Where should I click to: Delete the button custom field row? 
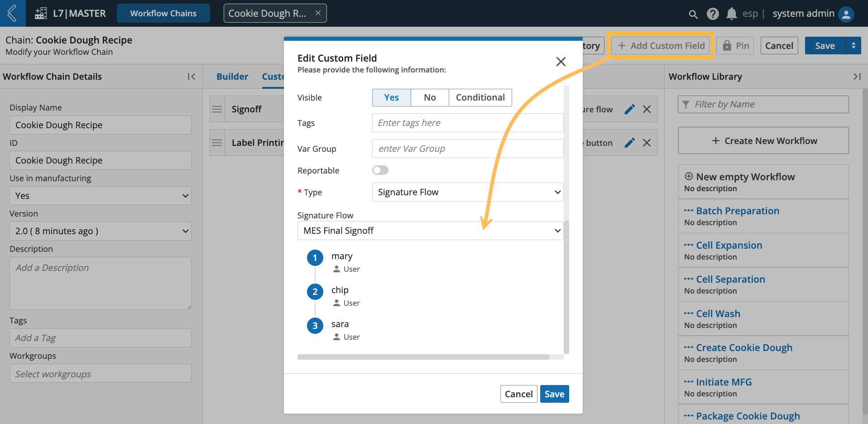coord(647,143)
